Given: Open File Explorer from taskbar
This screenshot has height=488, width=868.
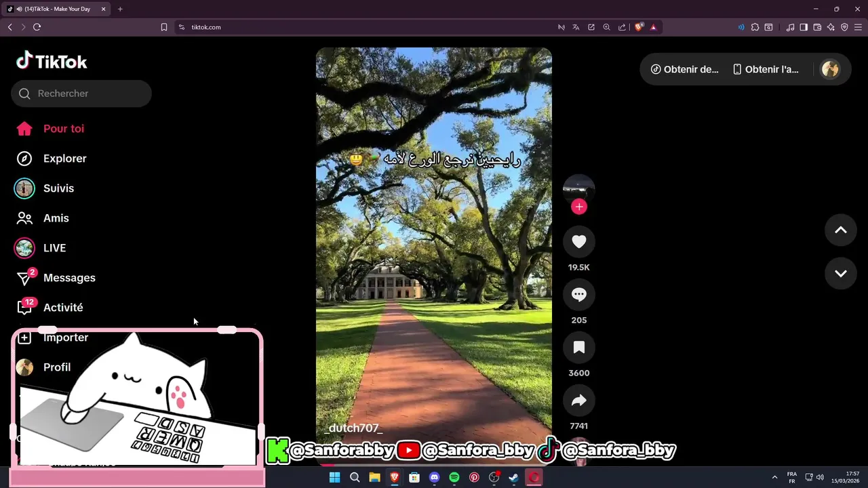Looking at the screenshot, I should [374, 478].
